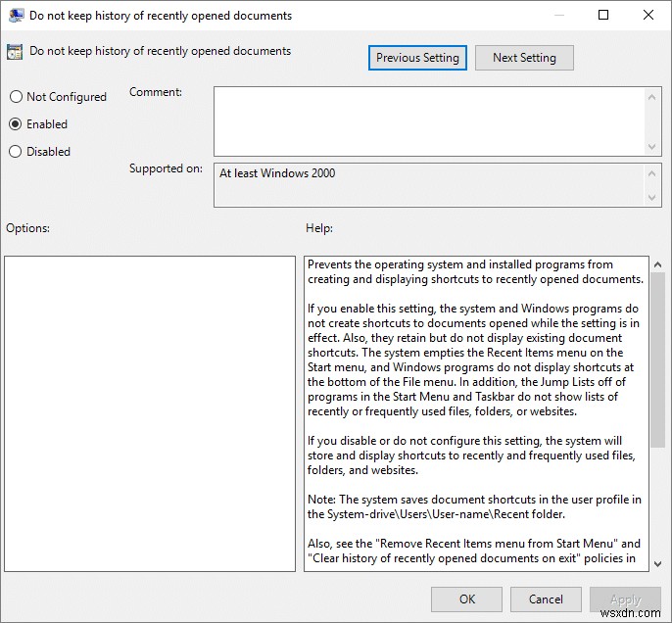The image size is (672, 623).
Task: Click Supported on box scroll down arrow
Action: click(651, 198)
